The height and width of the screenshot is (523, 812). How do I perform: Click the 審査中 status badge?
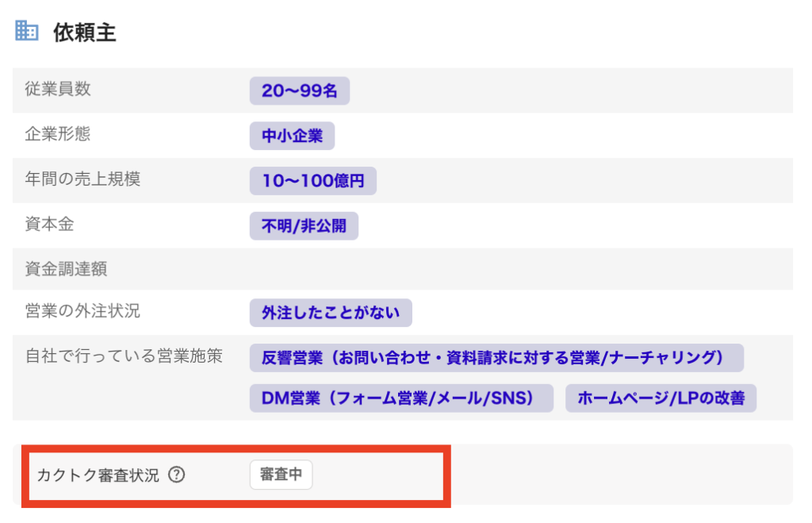click(282, 475)
